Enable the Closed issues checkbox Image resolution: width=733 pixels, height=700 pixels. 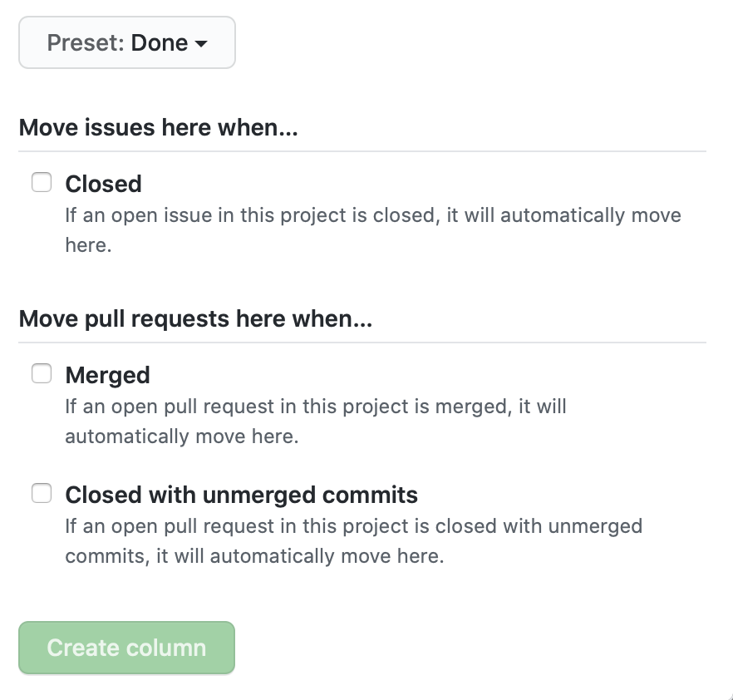42,182
